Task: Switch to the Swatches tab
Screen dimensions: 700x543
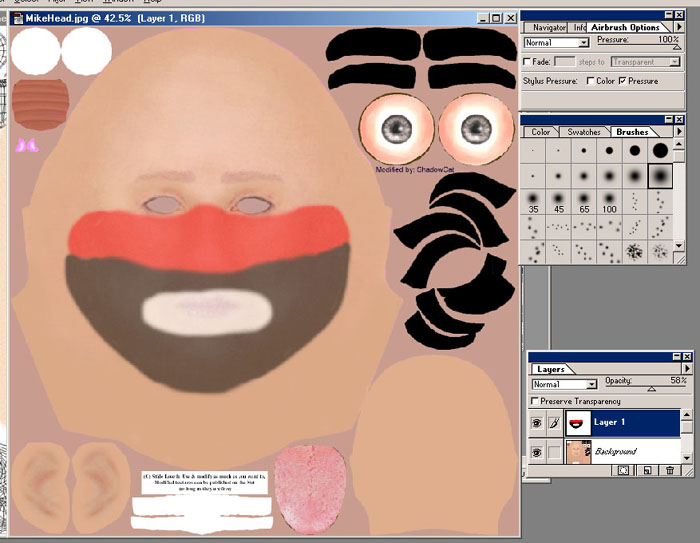Action: tap(583, 132)
